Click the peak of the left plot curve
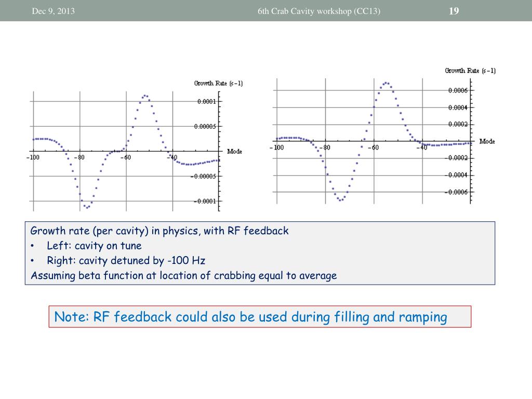Viewport: 532px width, 399px height. pos(145,96)
